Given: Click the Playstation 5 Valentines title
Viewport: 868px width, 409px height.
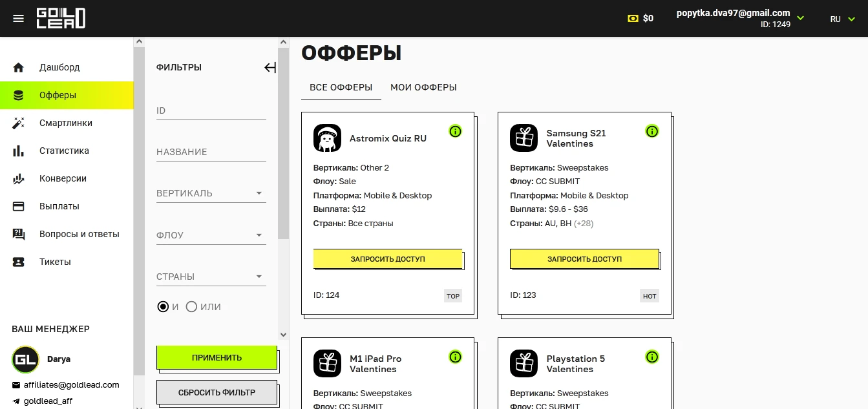Looking at the screenshot, I should point(576,364).
